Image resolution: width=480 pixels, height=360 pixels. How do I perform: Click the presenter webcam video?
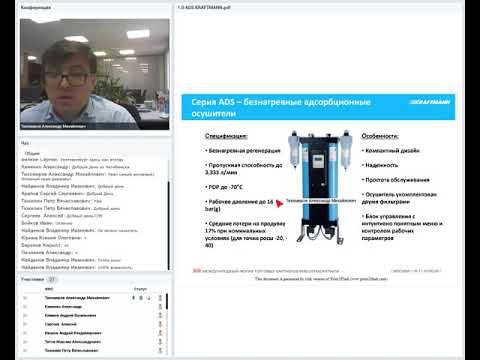[x=95, y=74]
